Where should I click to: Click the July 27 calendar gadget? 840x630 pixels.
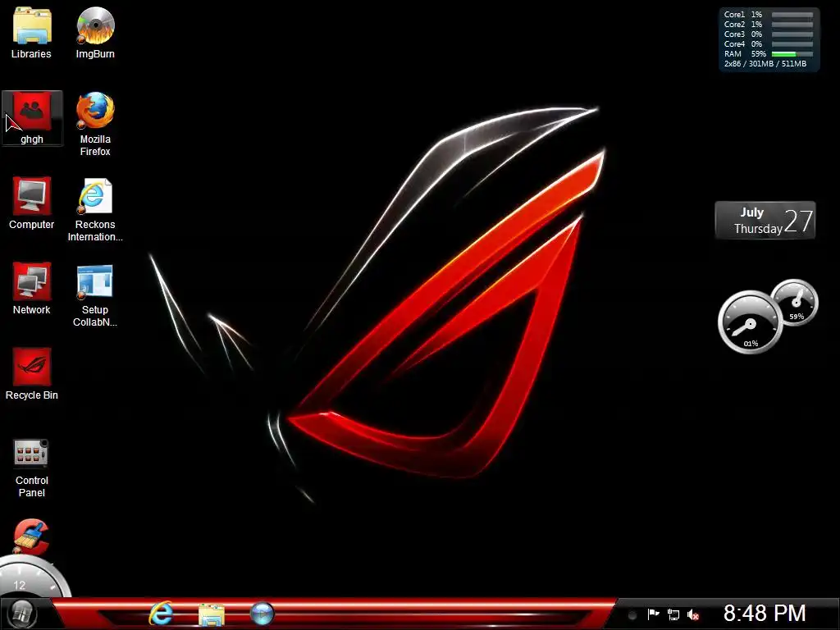765,220
